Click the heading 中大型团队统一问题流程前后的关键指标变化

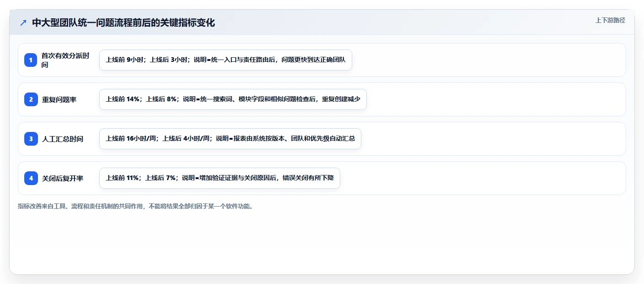click(x=123, y=22)
